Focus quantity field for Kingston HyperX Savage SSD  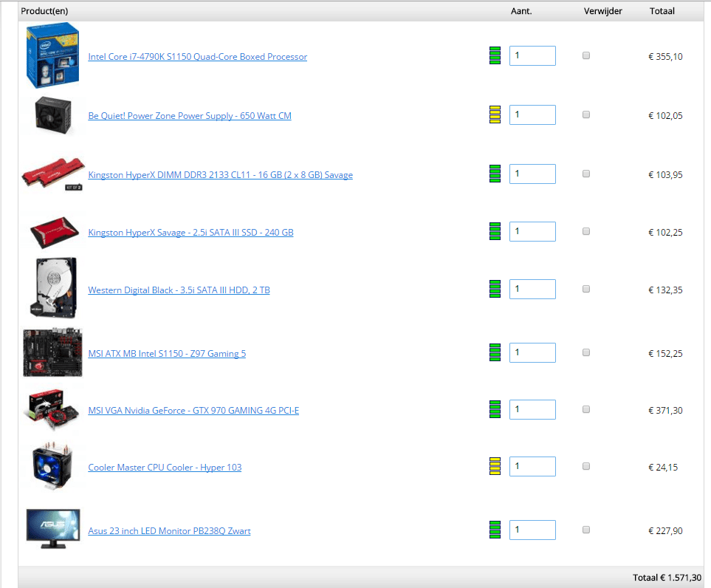pos(532,231)
